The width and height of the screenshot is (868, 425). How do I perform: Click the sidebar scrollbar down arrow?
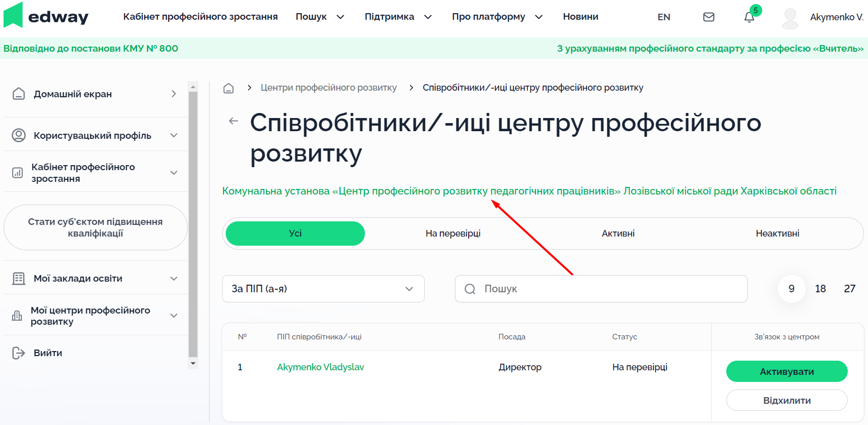[x=193, y=363]
